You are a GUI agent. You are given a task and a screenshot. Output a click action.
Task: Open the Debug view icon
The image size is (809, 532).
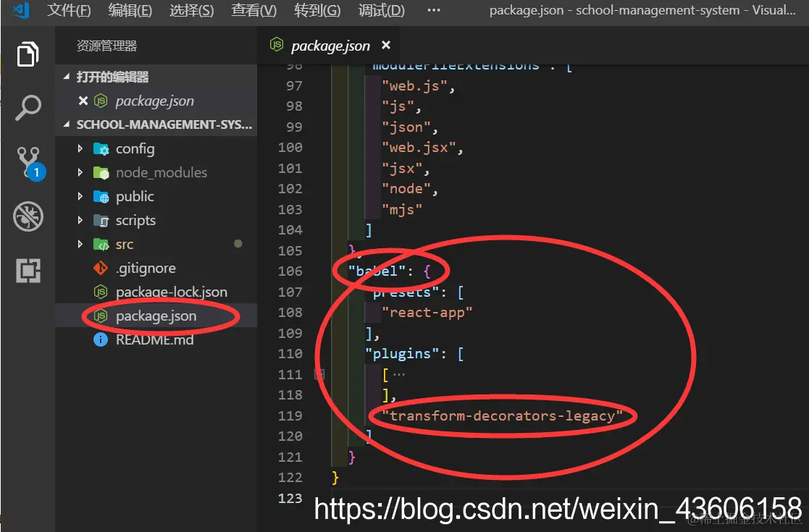click(x=28, y=216)
